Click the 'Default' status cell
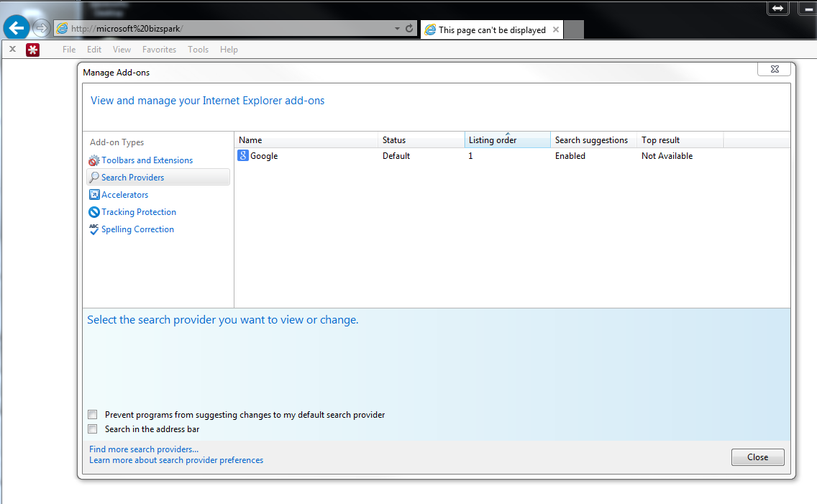This screenshot has width=817, height=504. point(396,156)
